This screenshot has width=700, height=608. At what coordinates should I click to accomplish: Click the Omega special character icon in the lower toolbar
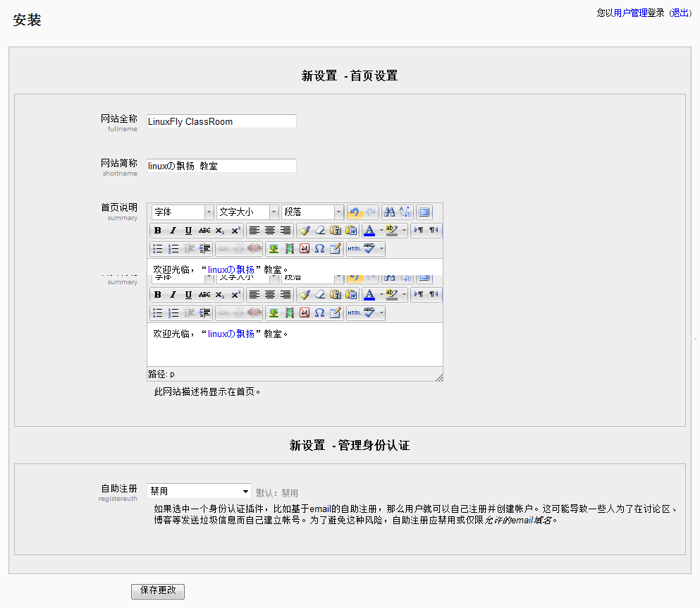319,313
